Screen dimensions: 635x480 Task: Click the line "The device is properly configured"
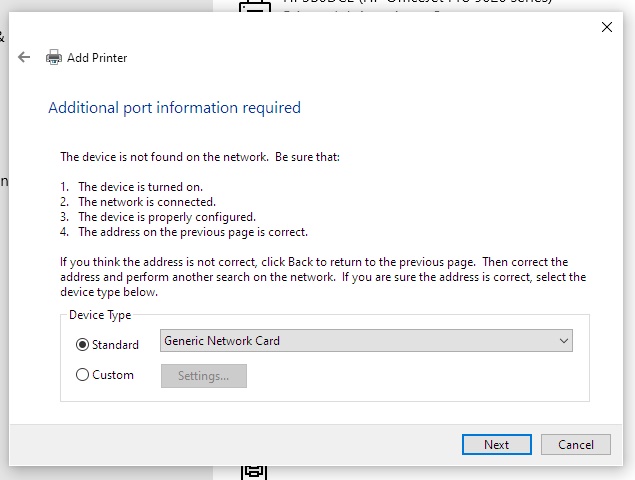click(167, 217)
